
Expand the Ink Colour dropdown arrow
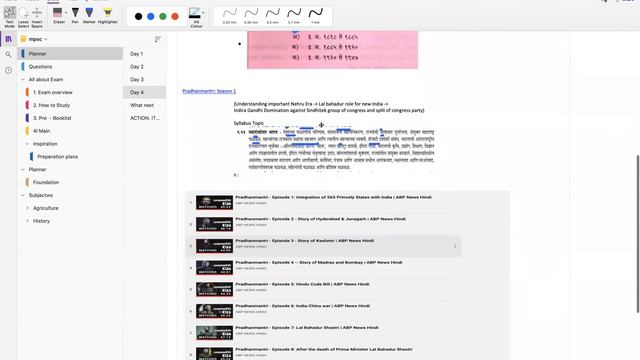click(203, 13)
